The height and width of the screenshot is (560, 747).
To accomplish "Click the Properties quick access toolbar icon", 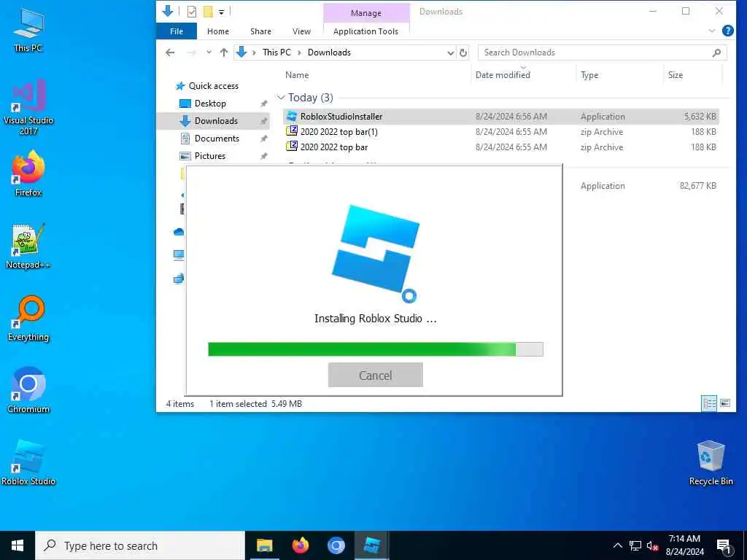I will pyautogui.click(x=192, y=12).
